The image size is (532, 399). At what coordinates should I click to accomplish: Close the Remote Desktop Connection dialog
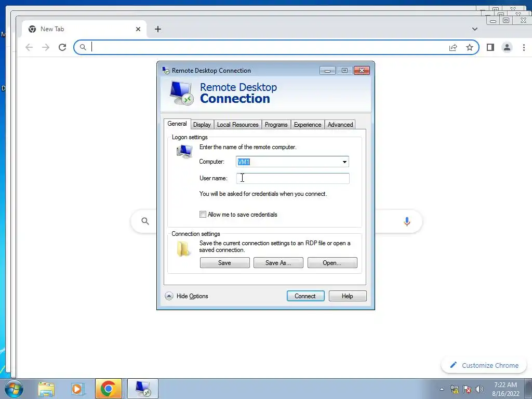[x=362, y=71]
